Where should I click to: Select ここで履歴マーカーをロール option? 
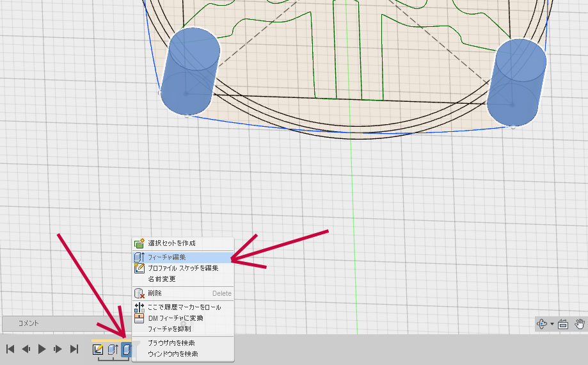coord(184,307)
